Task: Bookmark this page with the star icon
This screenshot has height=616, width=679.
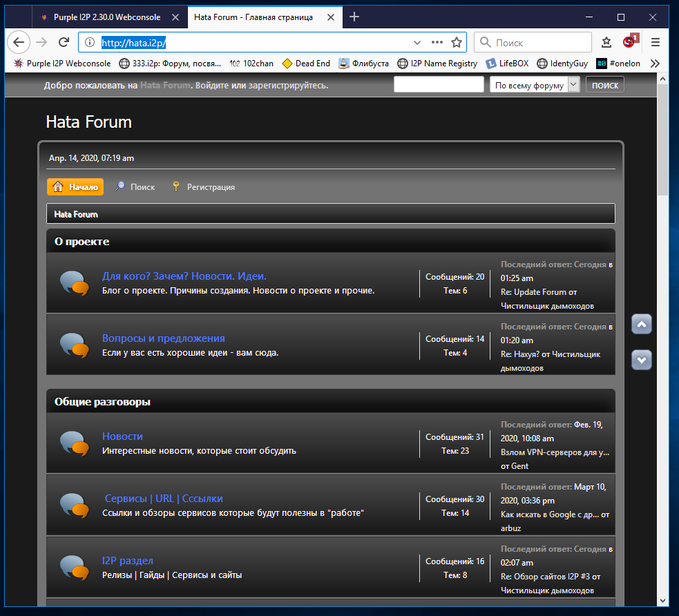Action: [x=457, y=42]
